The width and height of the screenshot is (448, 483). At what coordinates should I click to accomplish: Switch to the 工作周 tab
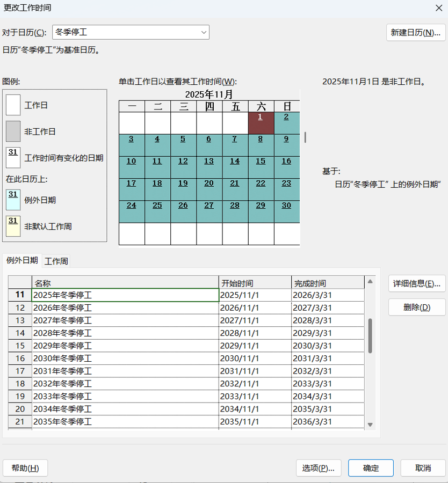(x=56, y=261)
